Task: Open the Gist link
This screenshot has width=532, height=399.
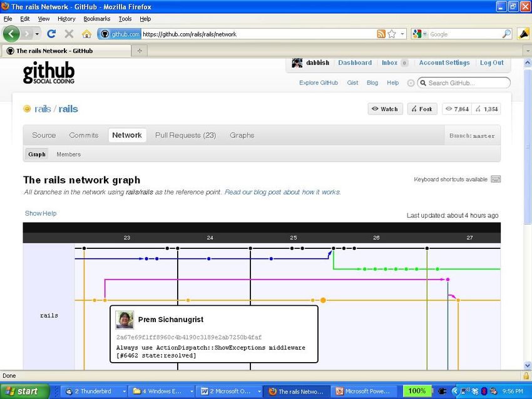Action: pos(352,83)
